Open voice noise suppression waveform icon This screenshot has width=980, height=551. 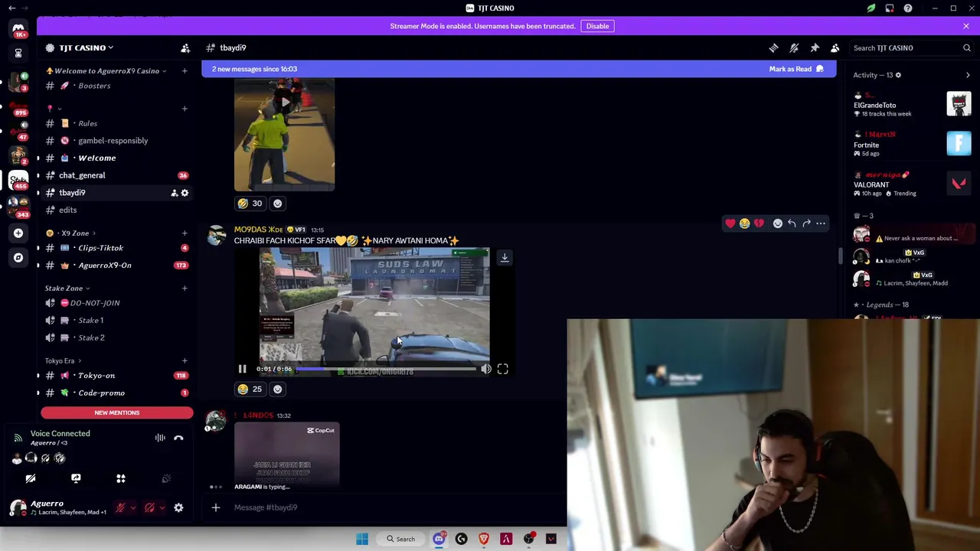point(160,438)
